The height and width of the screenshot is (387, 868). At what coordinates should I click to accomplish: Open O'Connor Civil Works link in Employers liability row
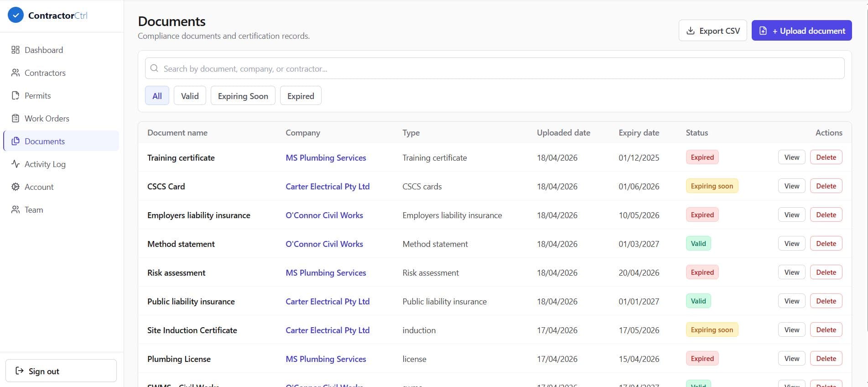point(324,215)
